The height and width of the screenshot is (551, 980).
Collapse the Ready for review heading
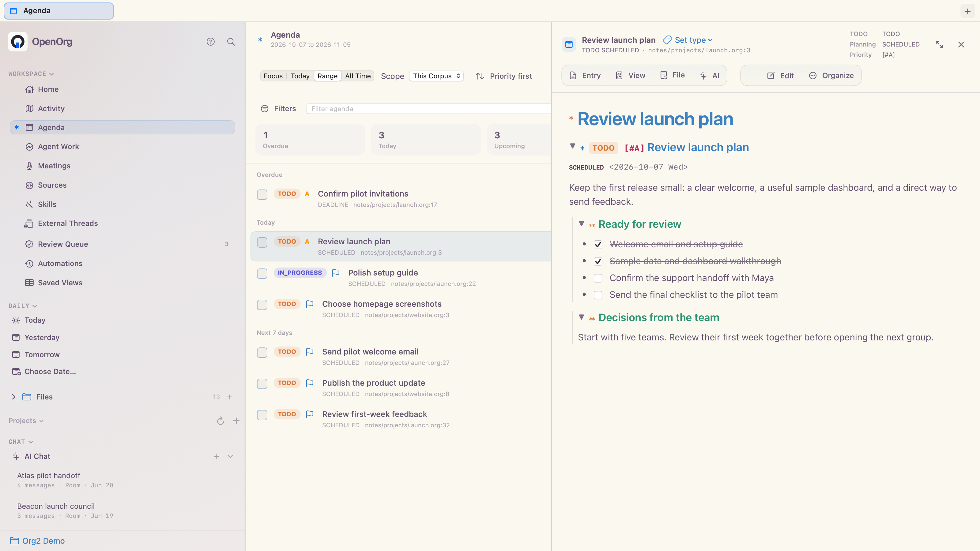click(x=581, y=223)
